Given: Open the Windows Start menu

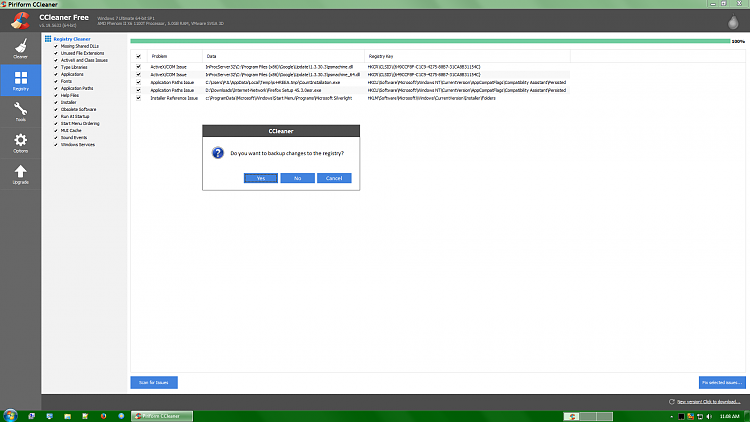Looking at the screenshot, I should click(x=10, y=416).
